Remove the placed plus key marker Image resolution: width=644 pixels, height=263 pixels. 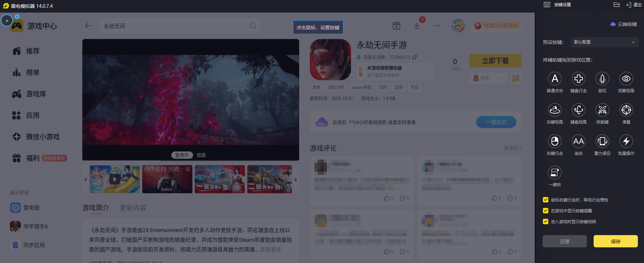(x=17, y=16)
